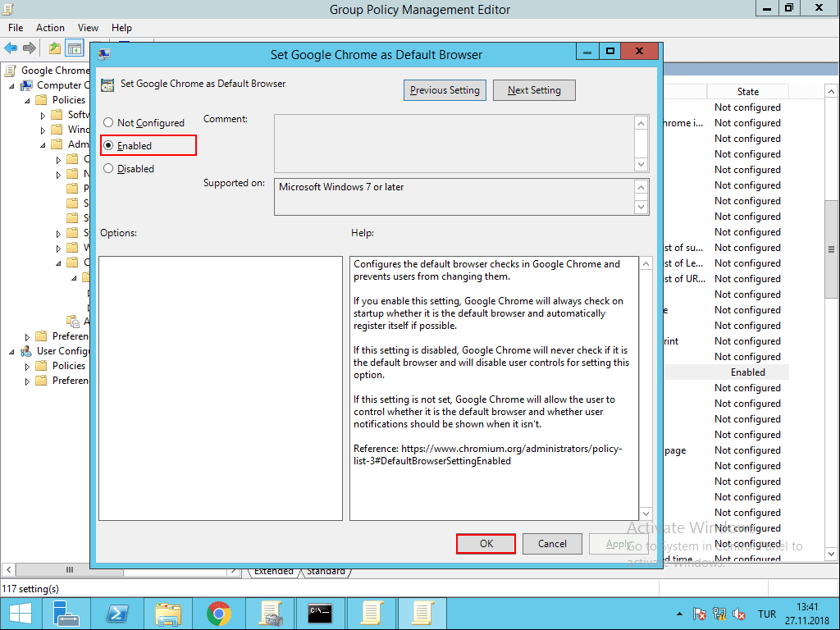Click the Forward arrow in the editor toolbar
This screenshot has width=840, height=630.
[x=30, y=48]
